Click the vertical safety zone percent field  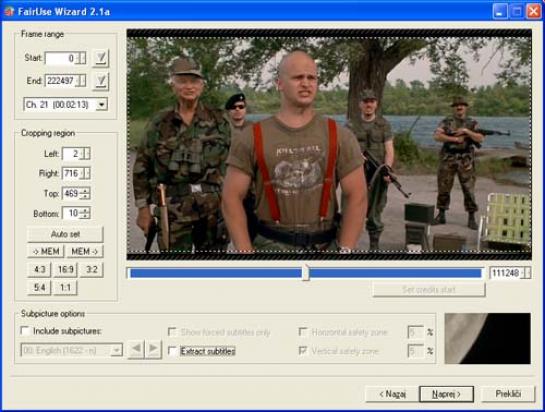[415, 351]
